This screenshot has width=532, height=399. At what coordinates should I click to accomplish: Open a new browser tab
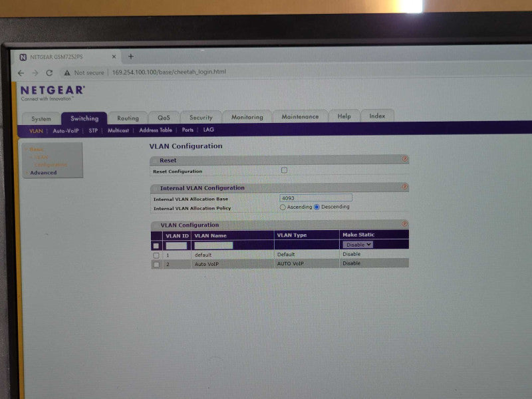[x=131, y=57]
